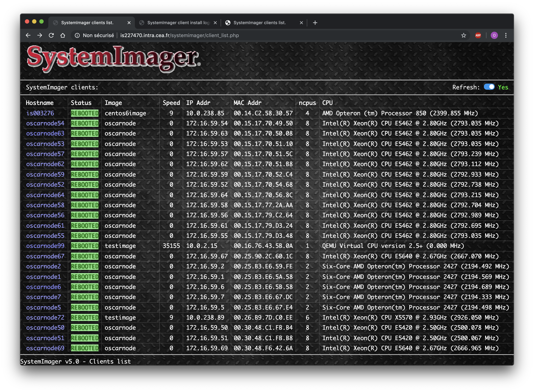Click the browser back arrow
The width and height of the screenshot is (534, 392).
coord(28,35)
